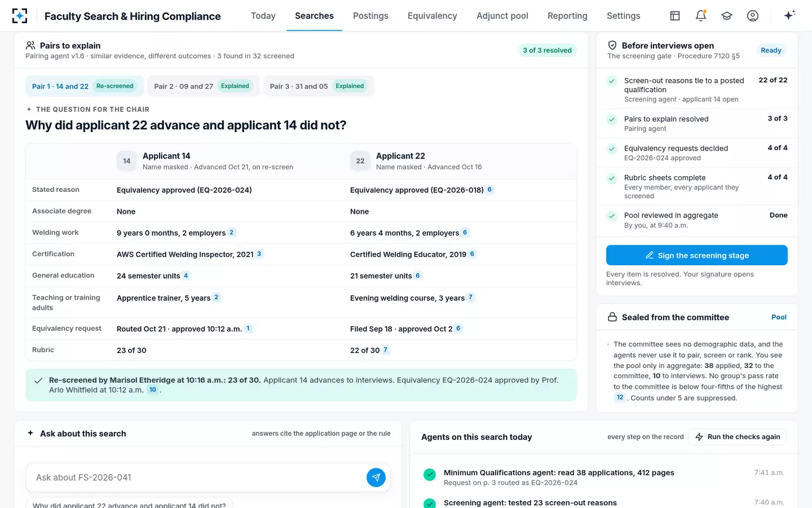This screenshot has height=508, width=812.
Task: Send the question with the paper plane icon
Action: [x=376, y=478]
